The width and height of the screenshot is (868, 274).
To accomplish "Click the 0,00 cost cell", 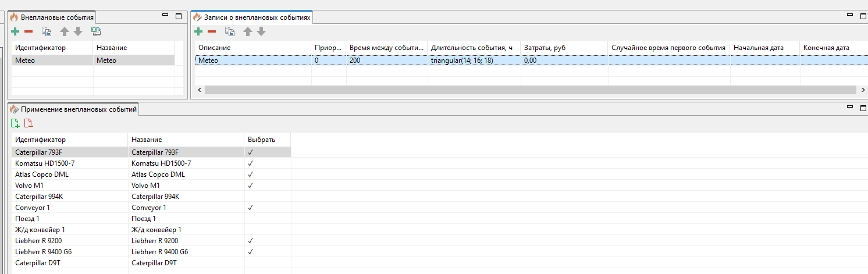I will tap(564, 60).
